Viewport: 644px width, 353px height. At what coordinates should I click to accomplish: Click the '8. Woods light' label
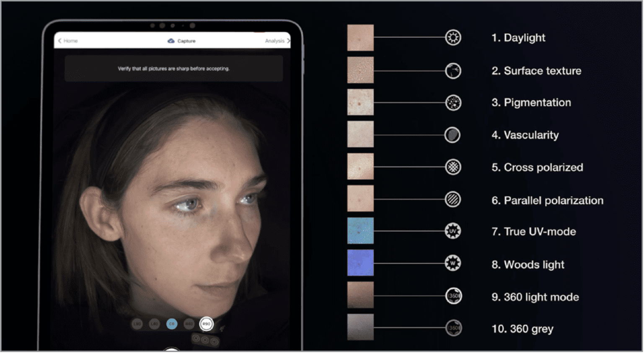[528, 265]
